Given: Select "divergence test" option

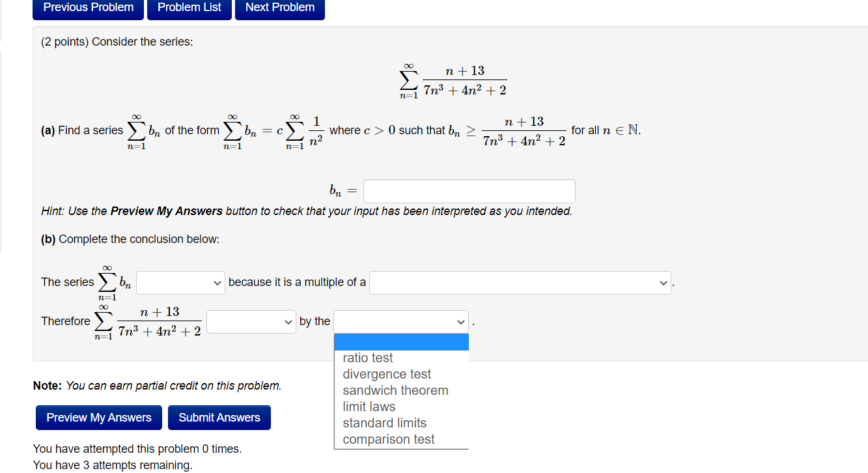Looking at the screenshot, I should point(386,373).
